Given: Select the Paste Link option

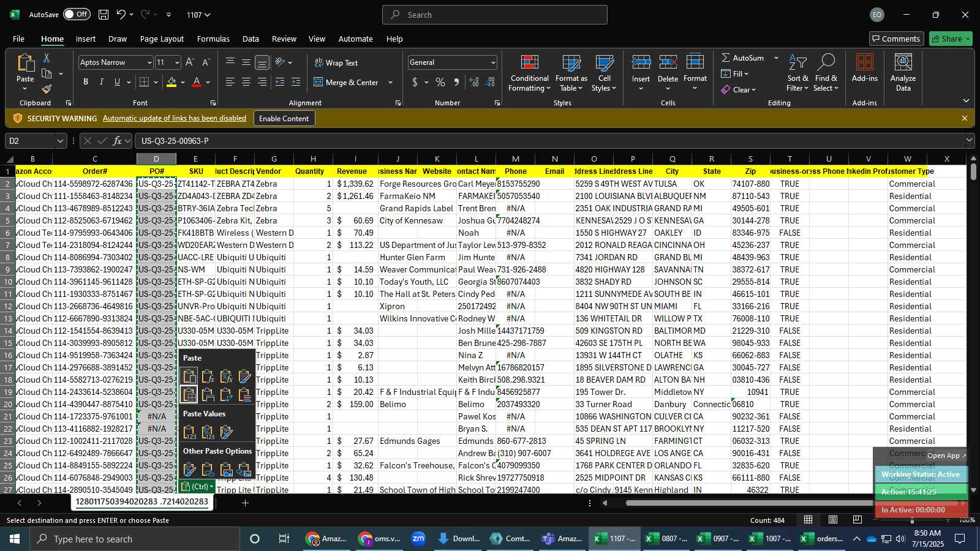Looking at the screenshot, I should 208,470.
